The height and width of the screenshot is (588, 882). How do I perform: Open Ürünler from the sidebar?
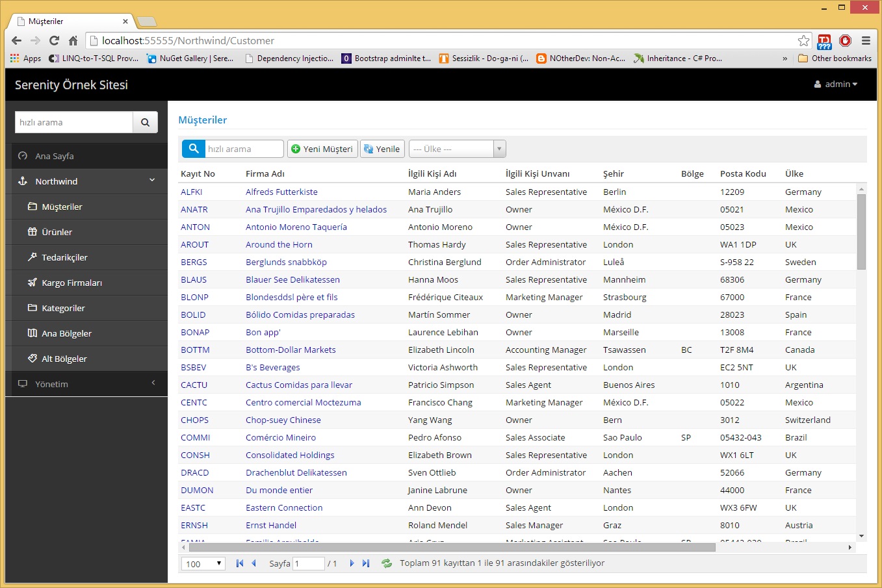coord(57,232)
